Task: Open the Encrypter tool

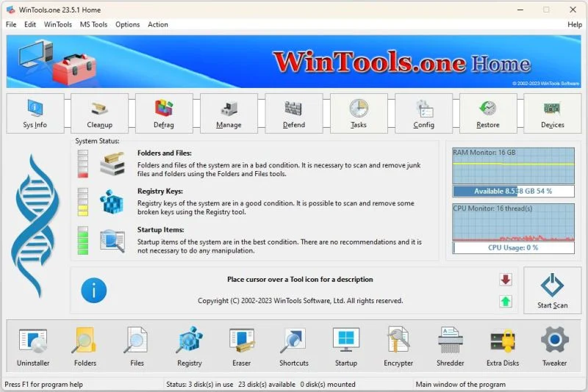Action: click(x=398, y=346)
